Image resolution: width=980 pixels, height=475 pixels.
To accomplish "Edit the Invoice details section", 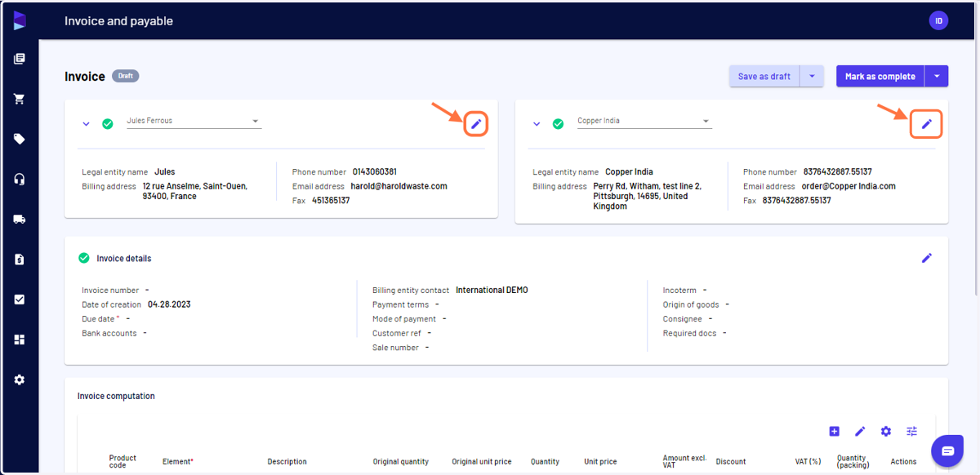I will [927, 258].
